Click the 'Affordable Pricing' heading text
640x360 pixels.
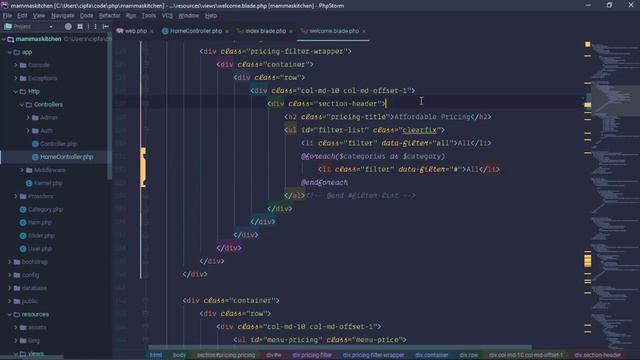[432, 117]
